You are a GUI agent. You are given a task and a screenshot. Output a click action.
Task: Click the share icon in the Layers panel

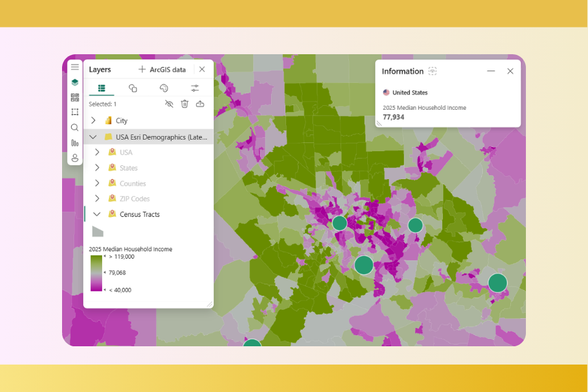point(200,103)
